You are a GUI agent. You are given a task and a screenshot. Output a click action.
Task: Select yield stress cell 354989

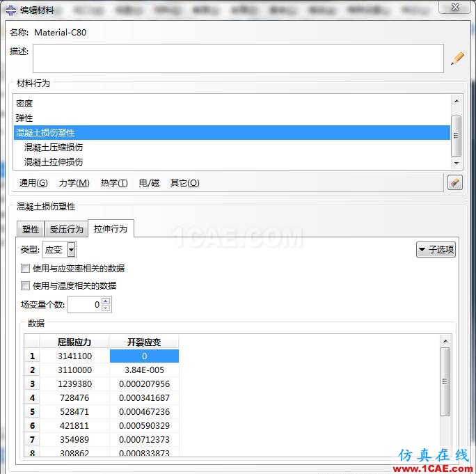click(74, 439)
